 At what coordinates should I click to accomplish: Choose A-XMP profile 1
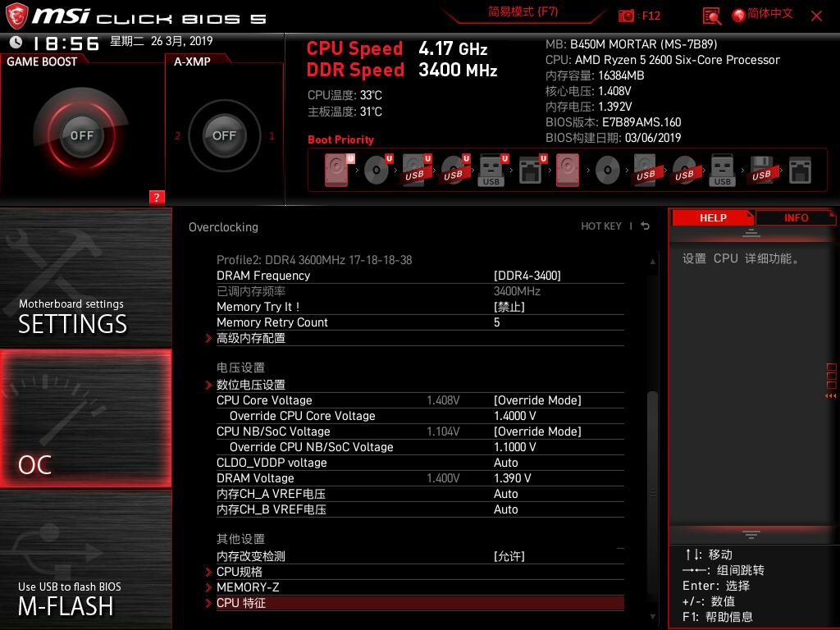tap(272, 136)
